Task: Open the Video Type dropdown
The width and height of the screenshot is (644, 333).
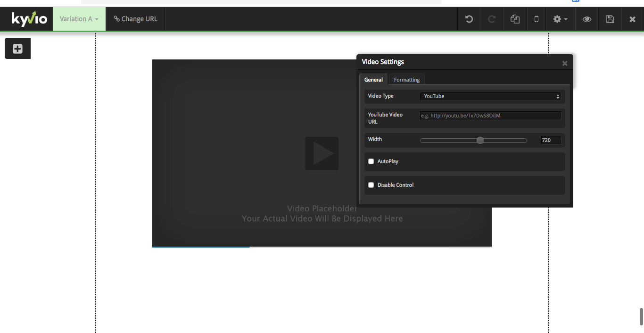Action: pos(490,96)
